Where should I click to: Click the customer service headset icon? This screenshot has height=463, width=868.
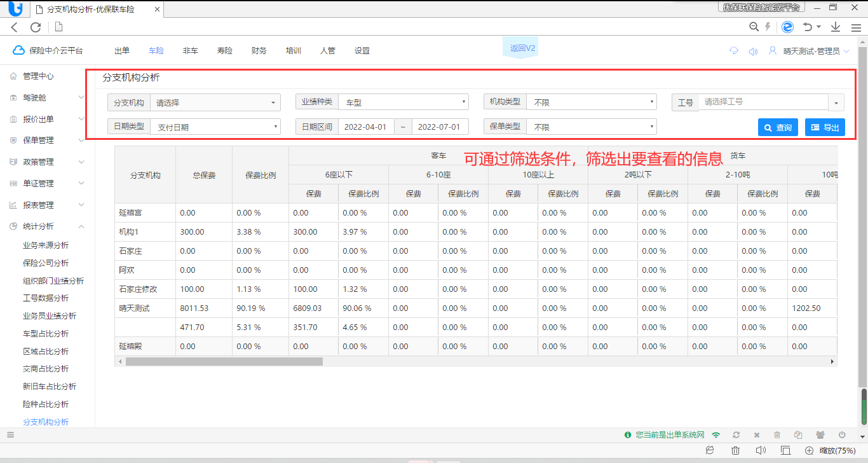coord(735,51)
